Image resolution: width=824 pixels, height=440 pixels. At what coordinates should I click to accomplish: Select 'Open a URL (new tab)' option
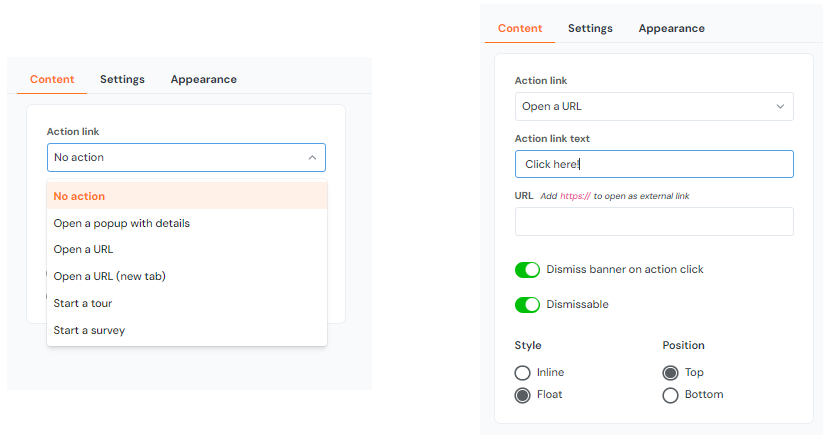tap(186, 276)
